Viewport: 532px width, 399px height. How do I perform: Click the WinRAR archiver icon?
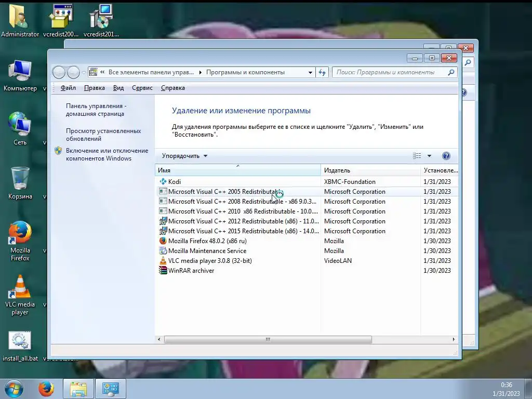163,270
